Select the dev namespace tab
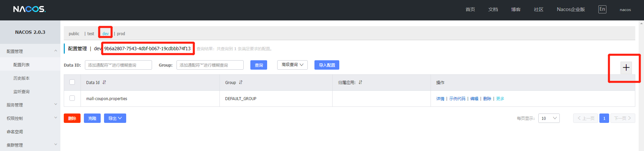644x151 pixels. click(x=105, y=34)
